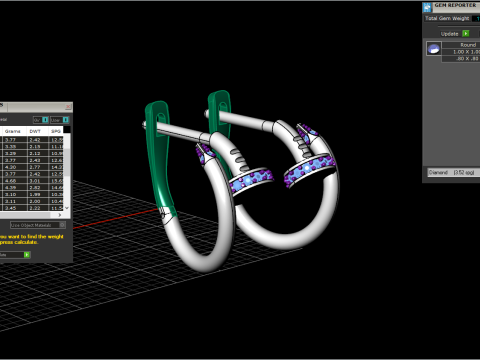Select the Grams cell 4.68

click(x=15, y=181)
